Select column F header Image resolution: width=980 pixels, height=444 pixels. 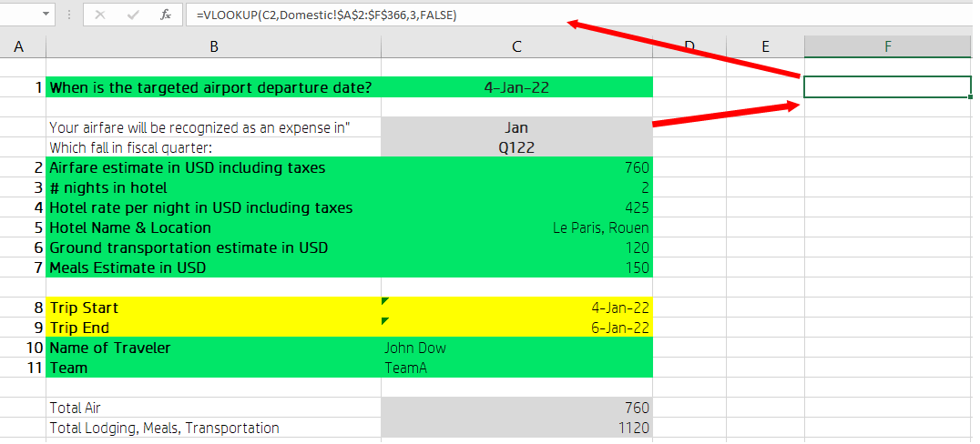887,46
